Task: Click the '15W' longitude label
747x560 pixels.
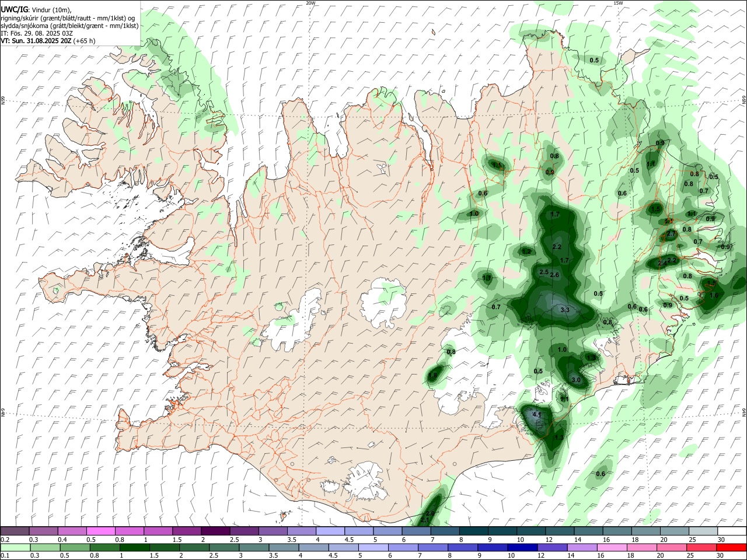Action: (x=618, y=3)
